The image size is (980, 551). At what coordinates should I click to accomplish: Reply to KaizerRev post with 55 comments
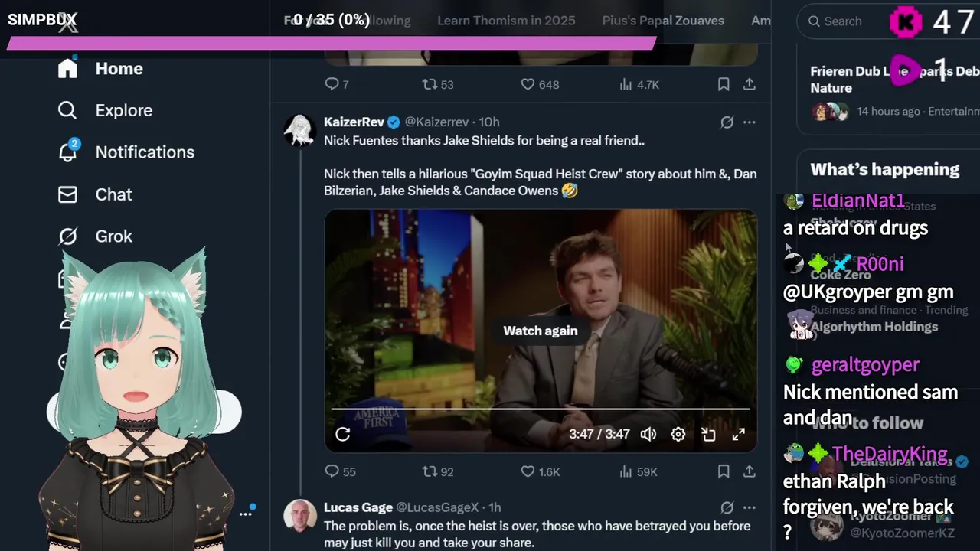pyautogui.click(x=341, y=471)
